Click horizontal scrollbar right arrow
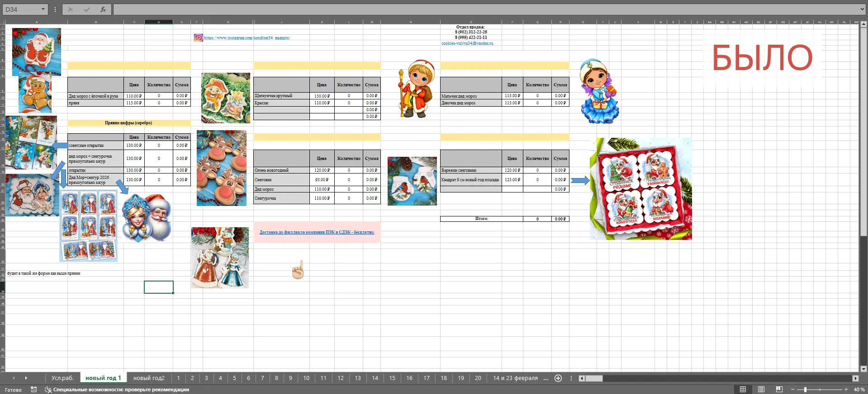Image resolution: width=868 pixels, height=394 pixels. (855, 378)
